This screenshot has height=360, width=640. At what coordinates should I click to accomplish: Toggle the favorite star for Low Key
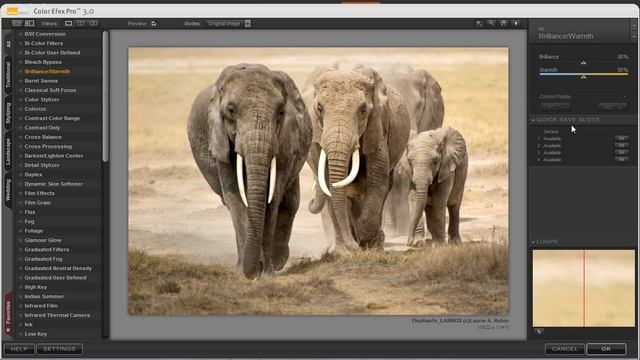coord(20,334)
